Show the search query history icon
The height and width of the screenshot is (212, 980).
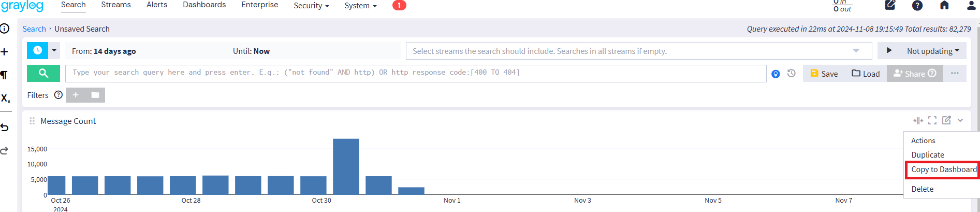point(792,74)
